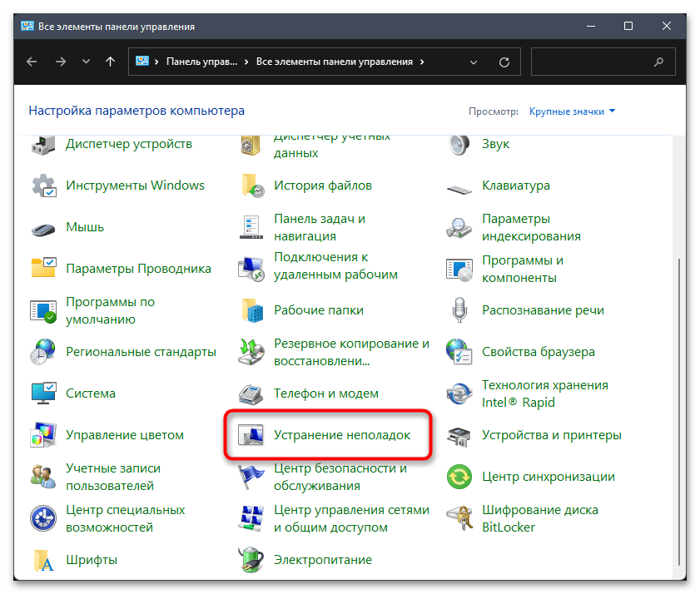Image resolution: width=700 pixels, height=594 pixels.
Task: Open the recent locations dropdown arrow
Action: (86, 62)
